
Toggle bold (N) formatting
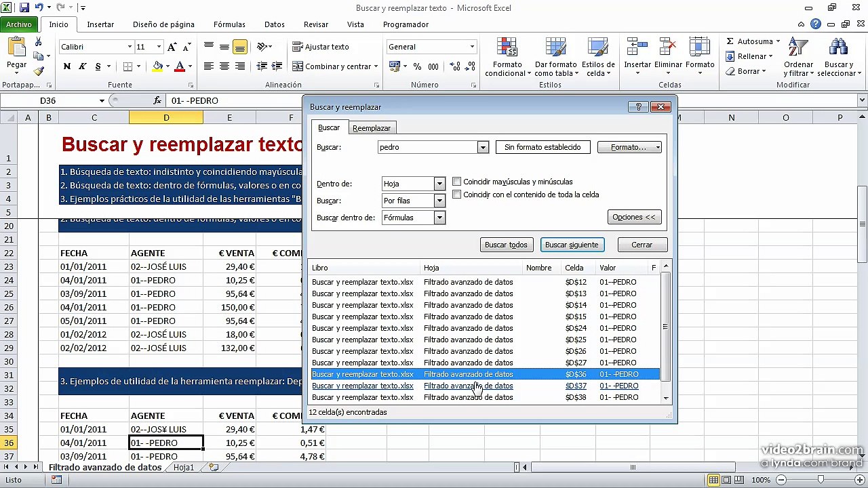click(x=66, y=66)
